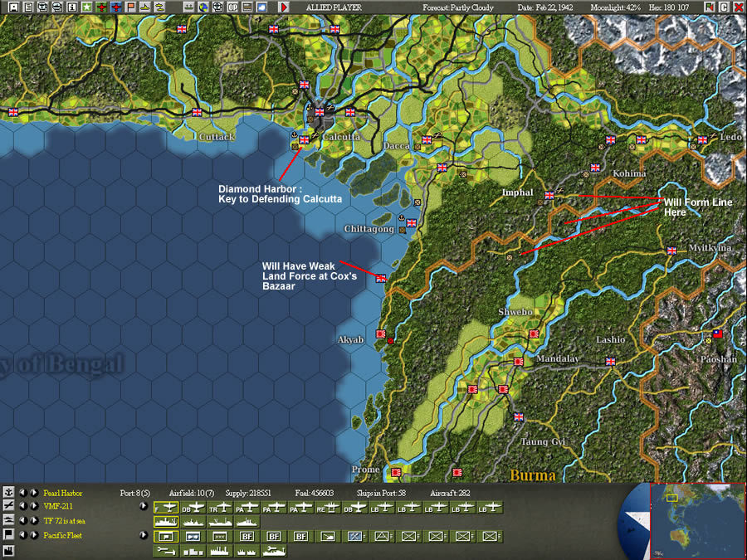Select the Imphal British flag

coord(549,195)
